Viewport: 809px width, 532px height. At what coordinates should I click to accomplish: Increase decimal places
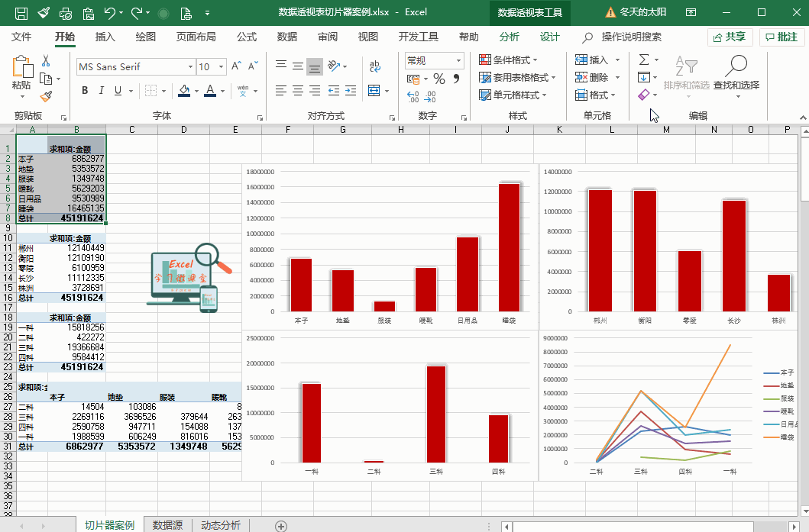pyautogui.click(x=413, y=96)
